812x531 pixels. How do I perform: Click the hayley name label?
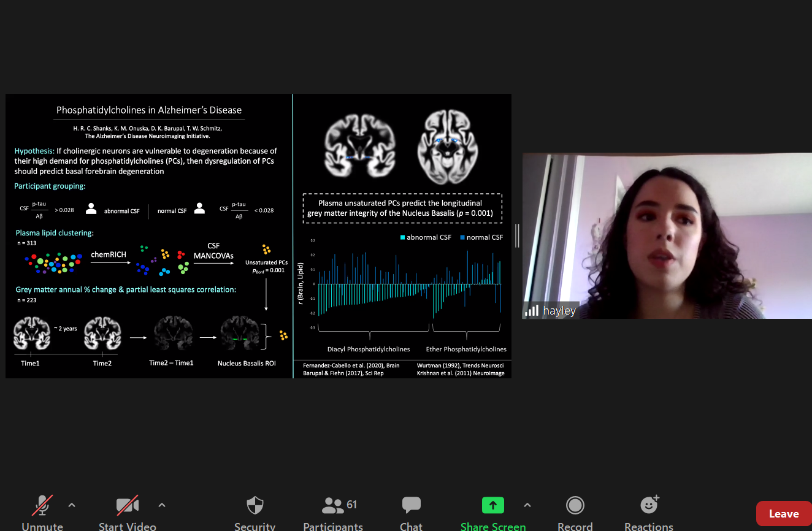tap(559, 311)
